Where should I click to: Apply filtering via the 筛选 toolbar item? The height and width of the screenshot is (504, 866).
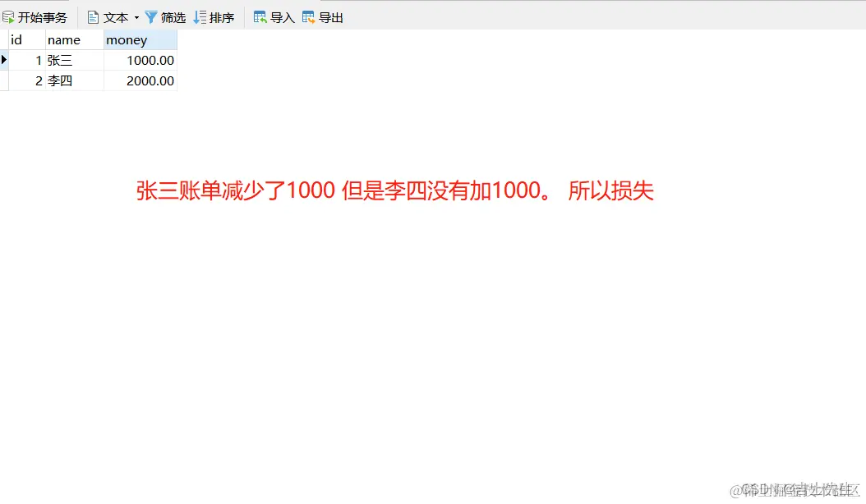click(x=172, y=16)
